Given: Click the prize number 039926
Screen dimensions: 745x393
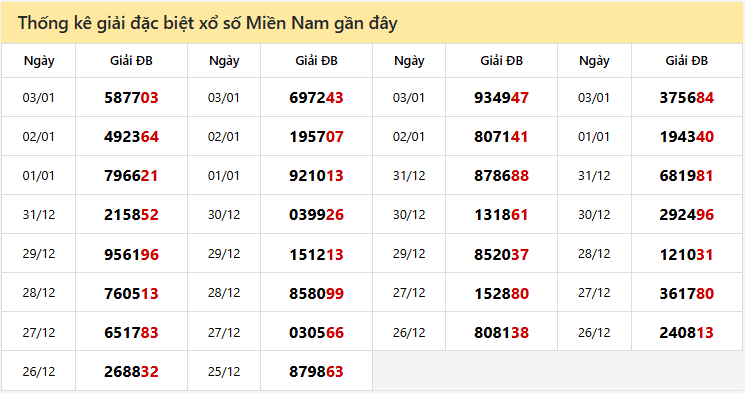Looking at the screenshot, I should pos(316,215).
